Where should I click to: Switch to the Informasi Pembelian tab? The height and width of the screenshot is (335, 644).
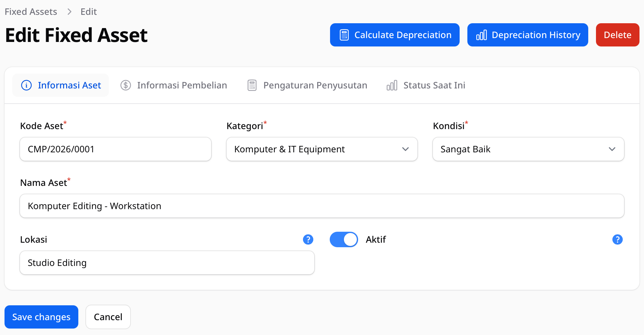(x=174, y=85)
